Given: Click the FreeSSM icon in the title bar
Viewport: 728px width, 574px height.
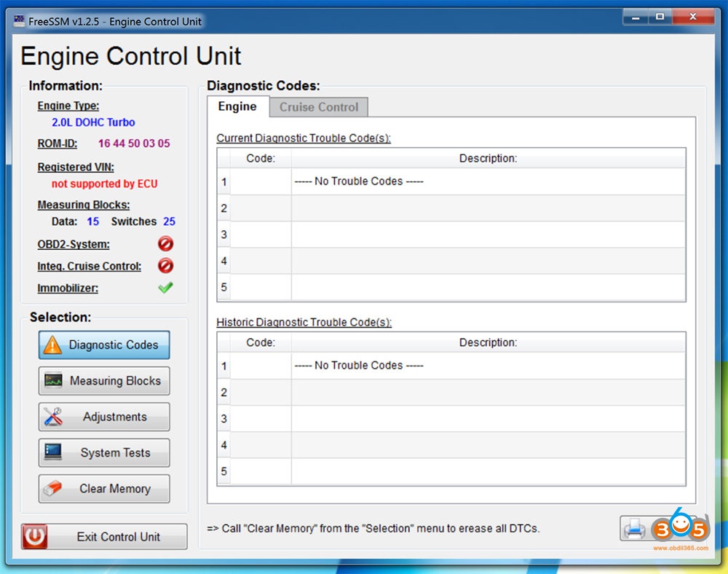Looking at the screenshot, I should pyautogui.click(x=19, y=21).
